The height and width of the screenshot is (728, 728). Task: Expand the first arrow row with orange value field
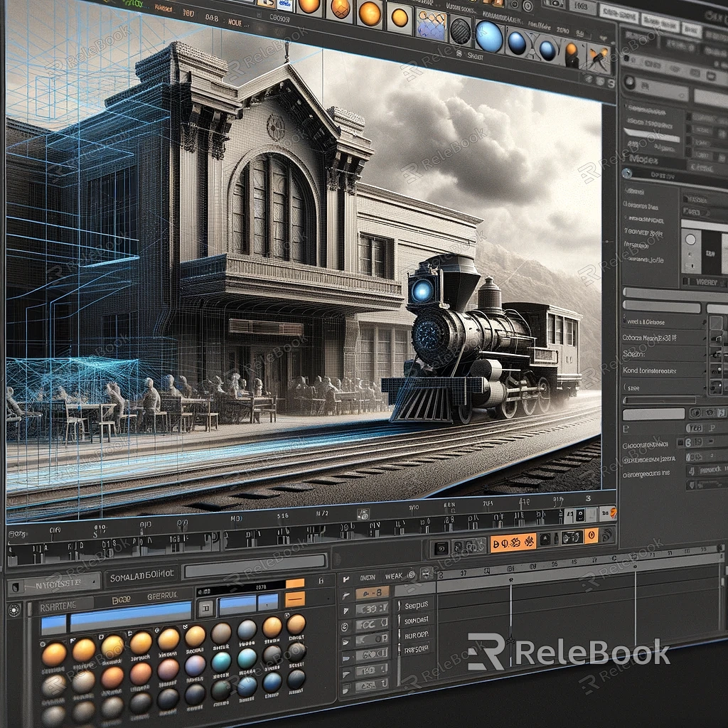click(x=346, y=594)
